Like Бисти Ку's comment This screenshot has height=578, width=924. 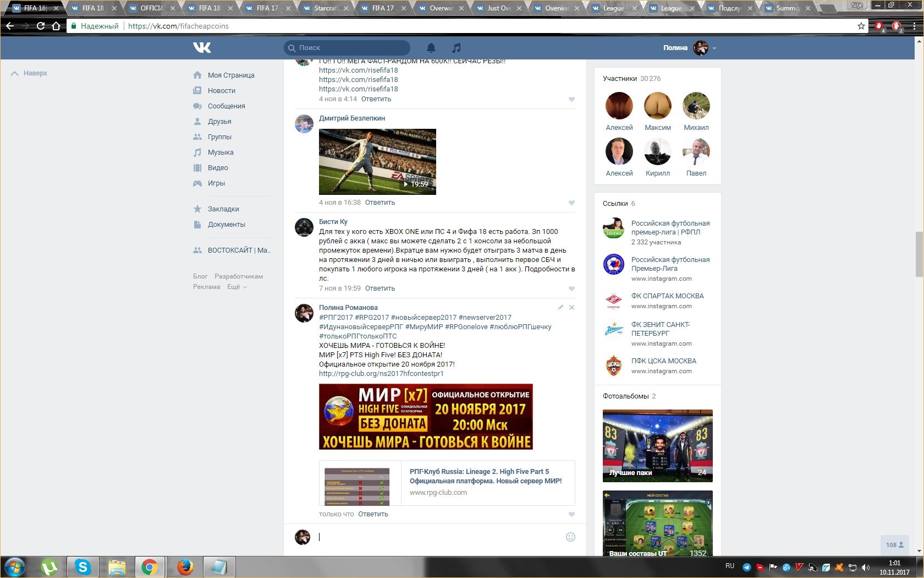point(571,289)
